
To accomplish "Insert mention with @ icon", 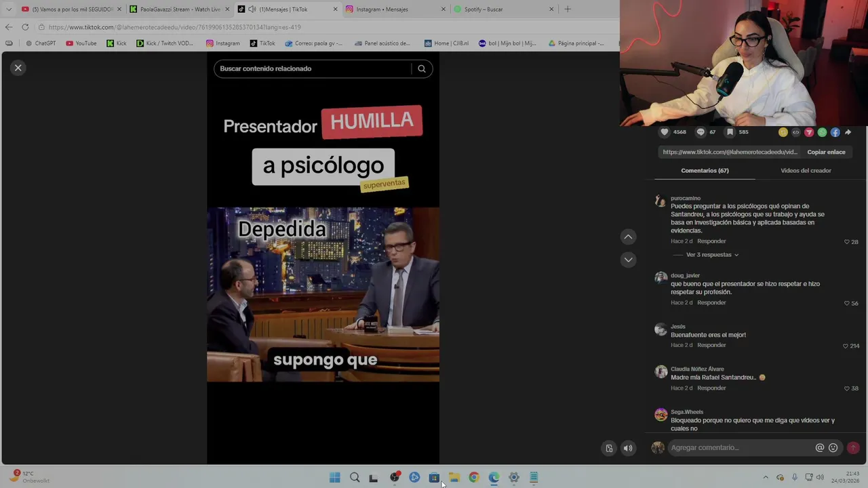I will pyautogui.click(x=820, y=447).
